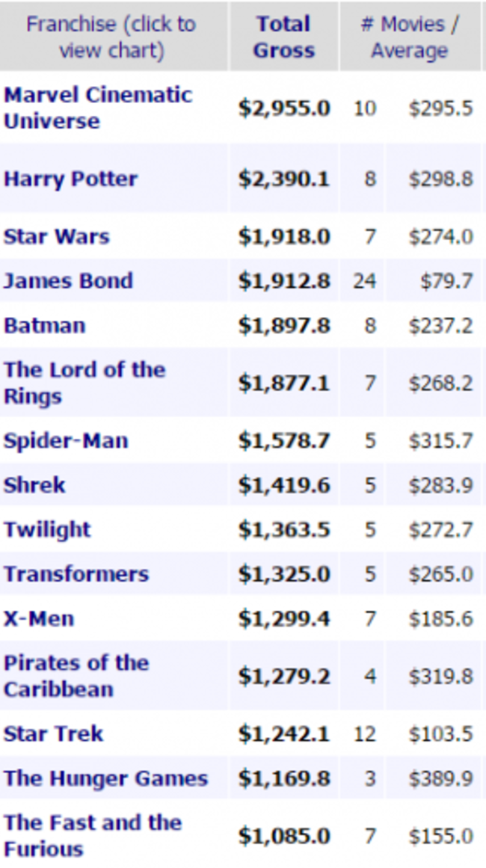Click the Franchise column header
This screenshot has width=486, height=868.
(x=111, y=37)
